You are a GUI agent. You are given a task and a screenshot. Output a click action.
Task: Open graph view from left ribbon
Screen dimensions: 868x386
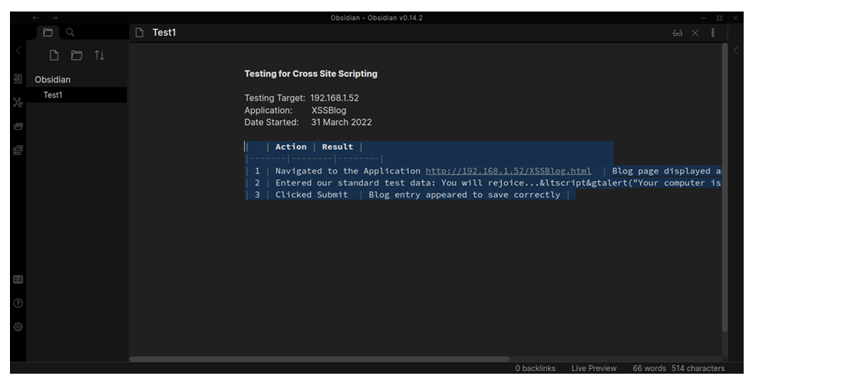coord(18,103)
